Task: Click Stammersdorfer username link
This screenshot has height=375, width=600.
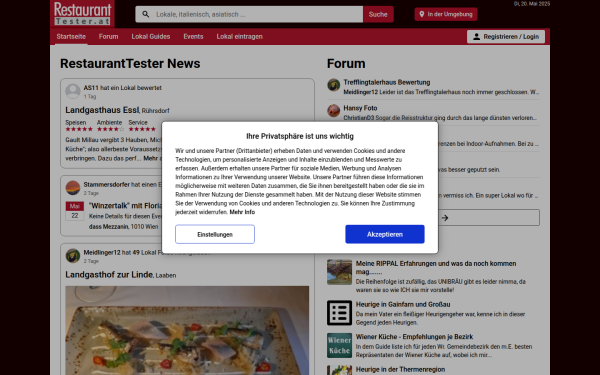Action: point(107,184)
